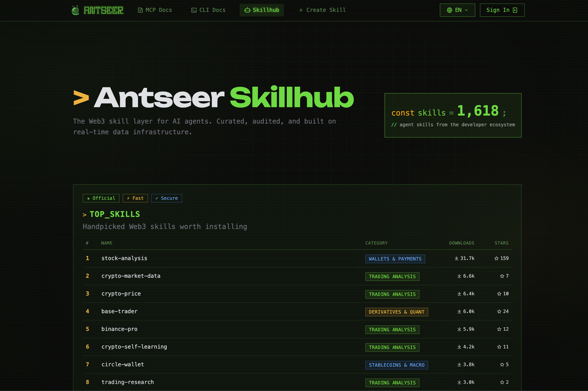Image resolution: width=588 pixels, height=391 pixels.
Task: Toggle the Secure filter badge
Action: (166, 198)
